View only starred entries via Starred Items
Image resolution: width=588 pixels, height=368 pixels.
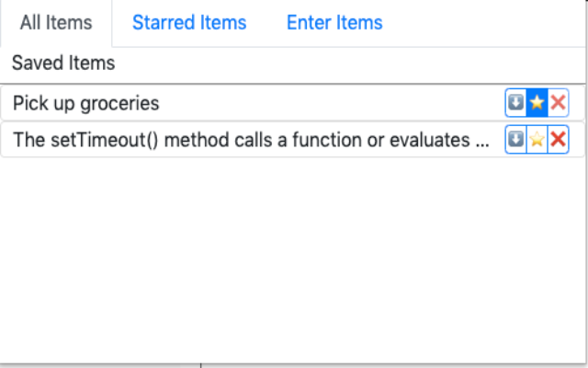click(189, 22)
